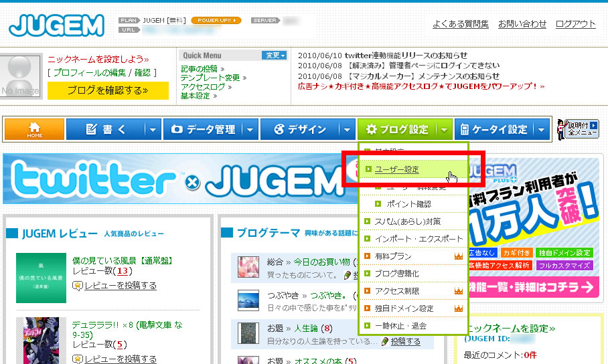Open 基本設定 quick link
This screenshot has width=608, height=364.
pos(196,96)
